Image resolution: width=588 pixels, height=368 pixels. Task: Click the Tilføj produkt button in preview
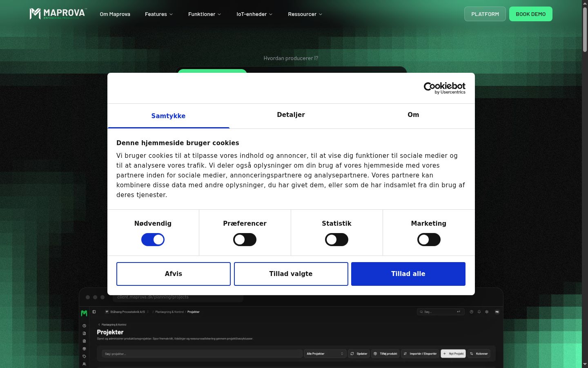point(385,354)
